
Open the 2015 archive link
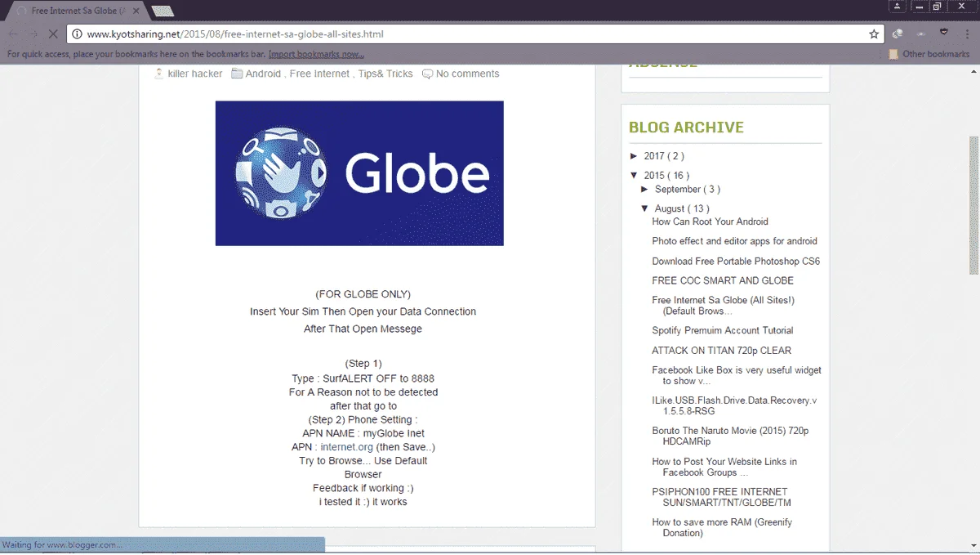(x=654, y=175)
